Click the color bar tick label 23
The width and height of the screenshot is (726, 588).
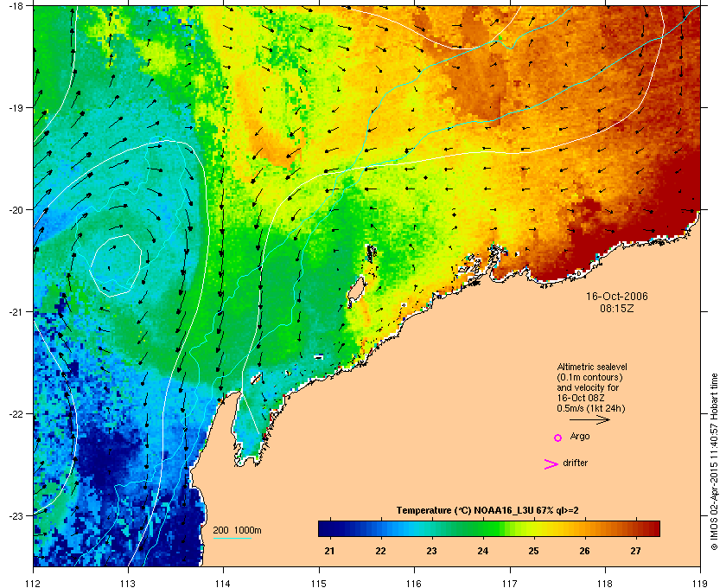click(x=431, y=551)
